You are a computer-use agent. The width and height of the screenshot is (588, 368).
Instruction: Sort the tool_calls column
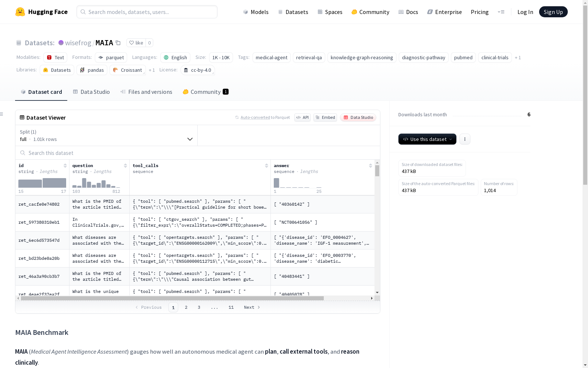[x=266, y=166]
